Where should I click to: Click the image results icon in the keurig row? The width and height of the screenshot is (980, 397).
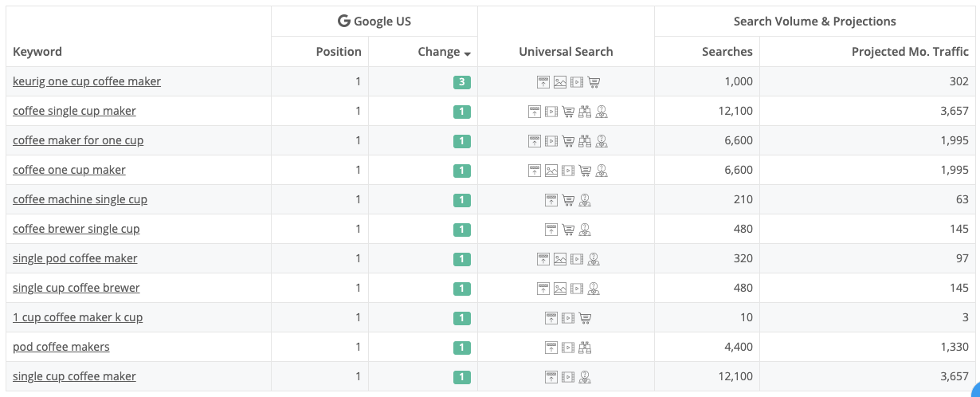point(560,81)
